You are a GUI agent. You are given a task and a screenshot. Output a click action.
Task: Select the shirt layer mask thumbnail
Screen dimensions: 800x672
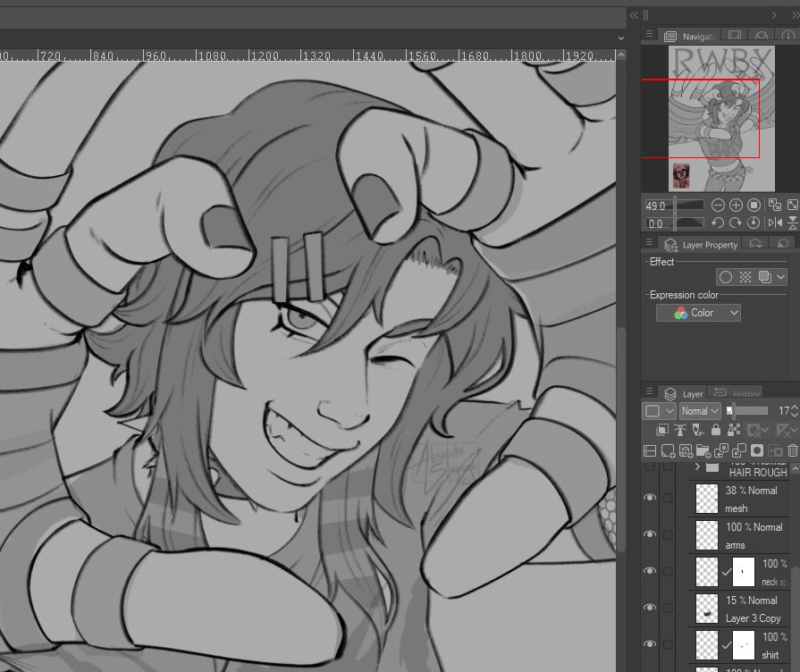[x=744, y=645]
